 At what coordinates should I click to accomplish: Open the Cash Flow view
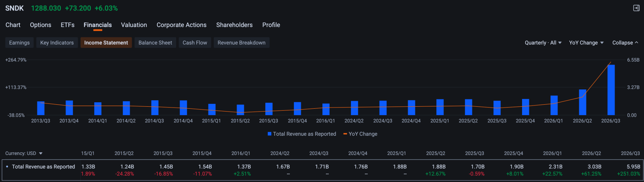tap(195, 43)
